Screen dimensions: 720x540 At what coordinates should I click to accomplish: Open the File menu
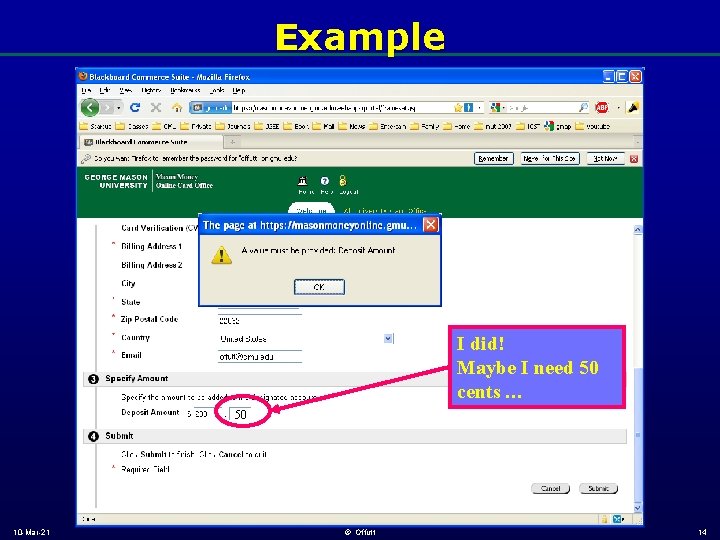pyautogui.click(x=86, y=90)
